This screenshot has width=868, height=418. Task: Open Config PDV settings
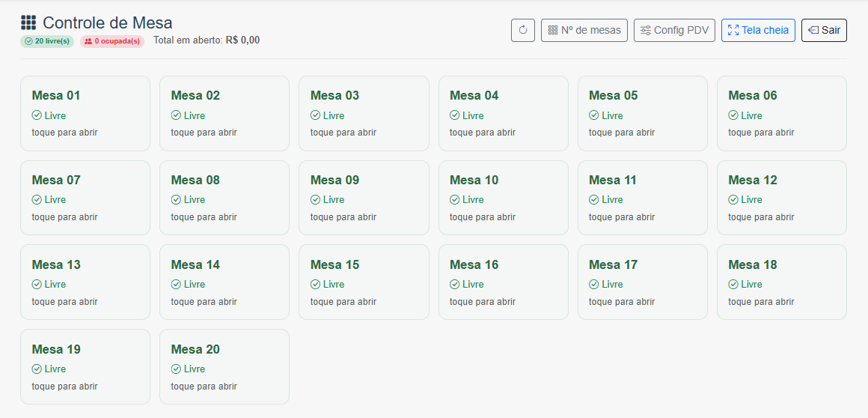click(x=674, y=30)
